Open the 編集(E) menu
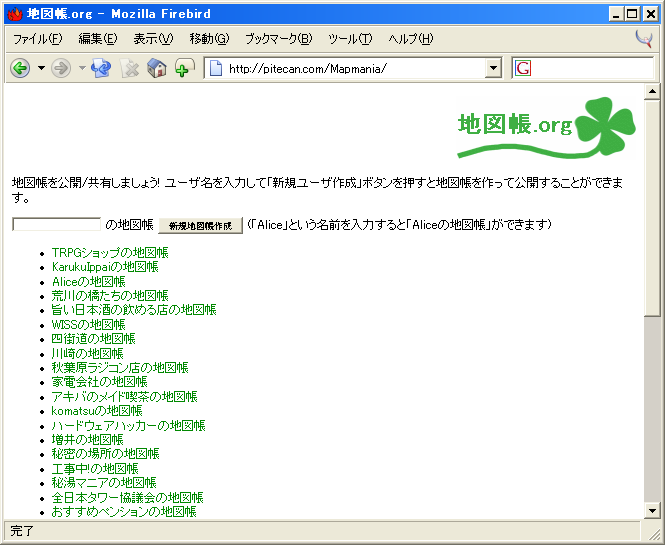665x545 pixels. (98, 39)
